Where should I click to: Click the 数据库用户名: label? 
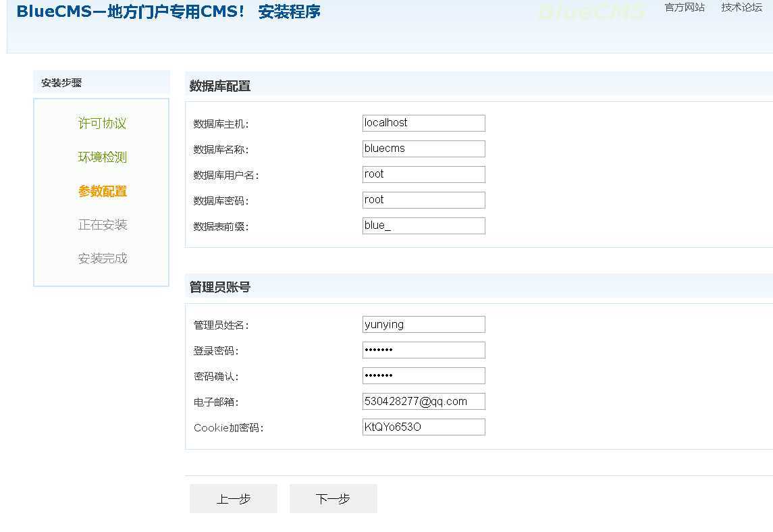click(225, 176)
